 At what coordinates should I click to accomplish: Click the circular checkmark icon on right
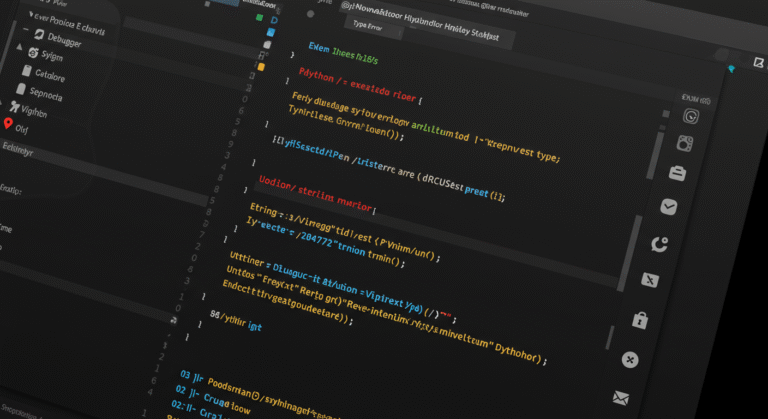pos(668,206)
